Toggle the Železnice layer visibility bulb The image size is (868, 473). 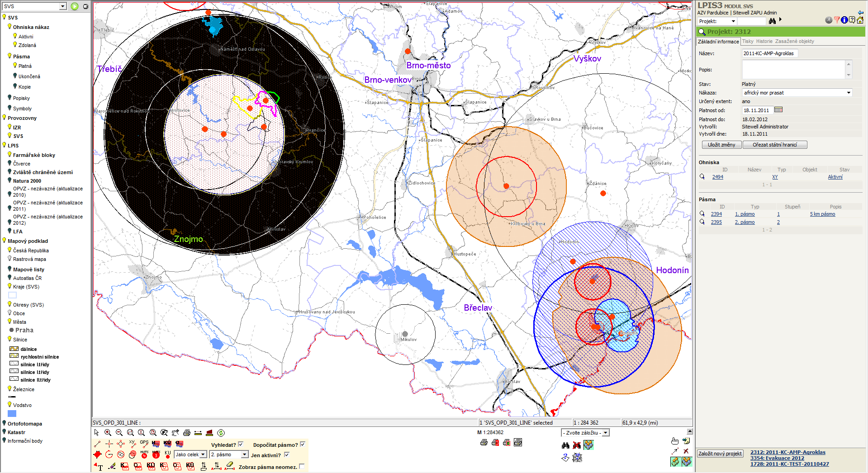tap(9, 389)
